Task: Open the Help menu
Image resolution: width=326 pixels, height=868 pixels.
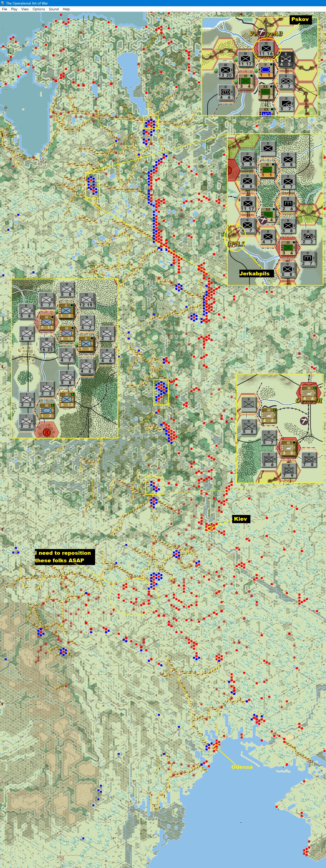Action: (x=66, y=9)
